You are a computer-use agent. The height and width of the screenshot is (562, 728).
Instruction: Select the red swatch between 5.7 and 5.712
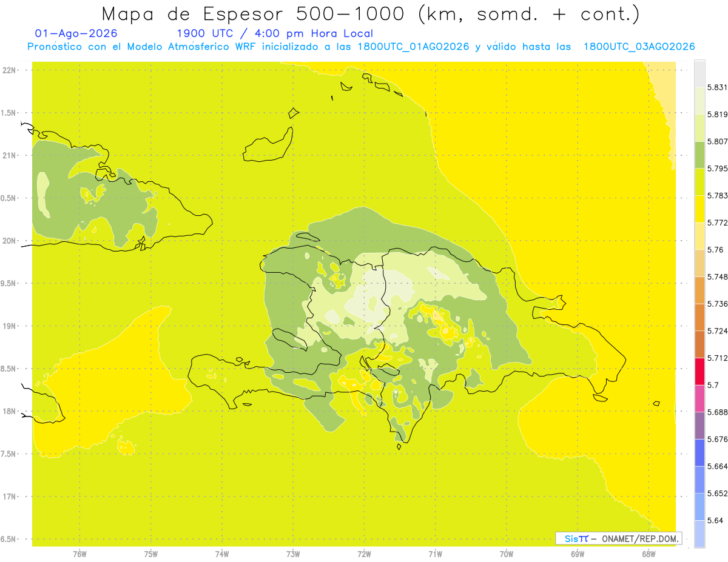[699, 371]
